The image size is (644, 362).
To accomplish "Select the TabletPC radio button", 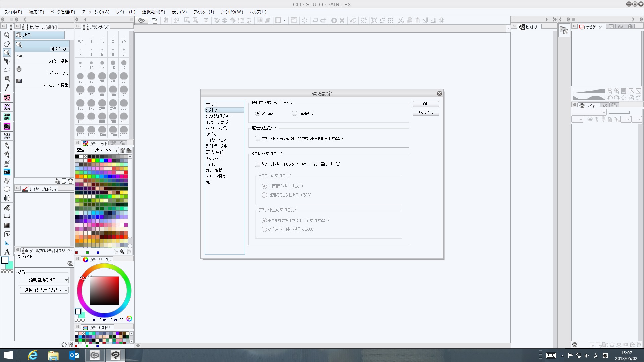I will 294,113.
